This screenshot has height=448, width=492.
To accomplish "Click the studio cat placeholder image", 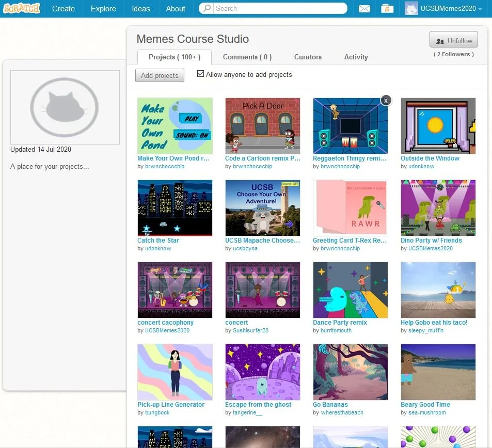I will coord(65,107).
